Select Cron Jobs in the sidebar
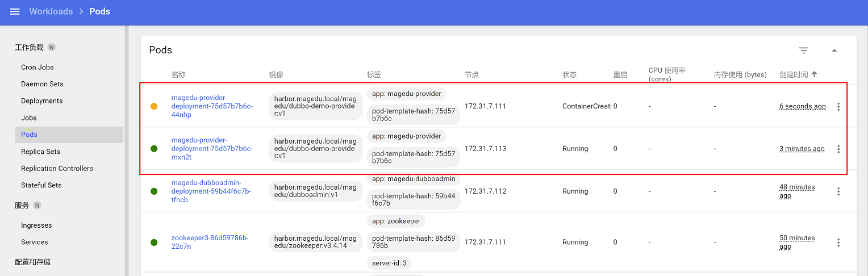The width and height of the screenshot is (868, 276). pos(37,67)
